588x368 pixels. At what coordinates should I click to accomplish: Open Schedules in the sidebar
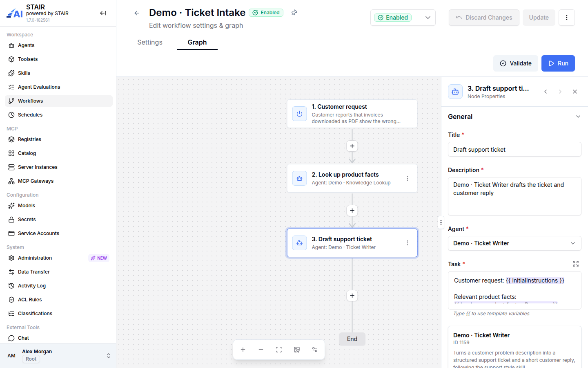coord(59,115)
